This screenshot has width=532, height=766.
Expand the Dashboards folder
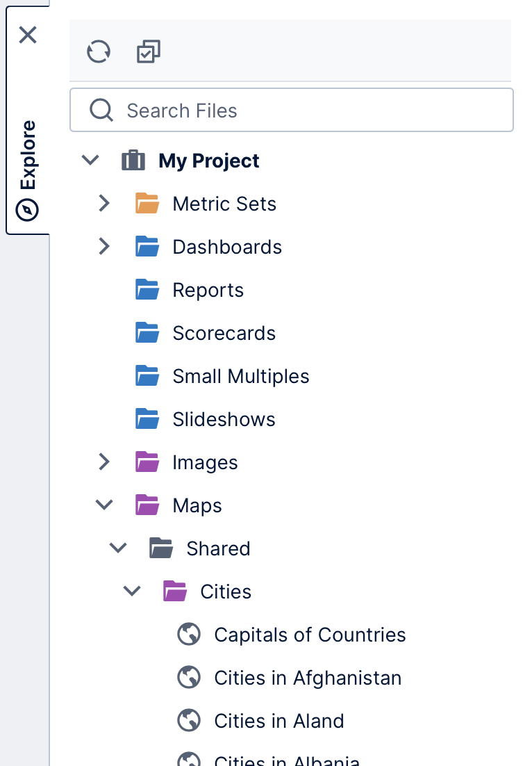(x=104, y=246)
